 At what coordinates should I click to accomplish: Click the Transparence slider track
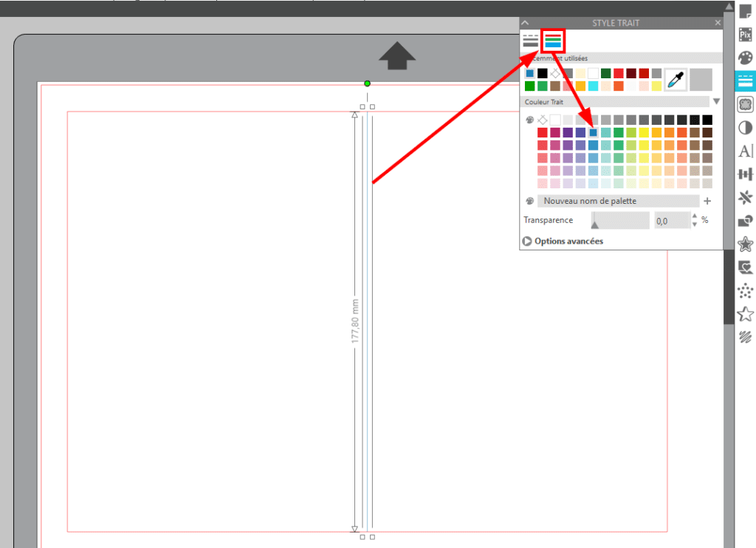pyautogui.click(x=620, y=220)
